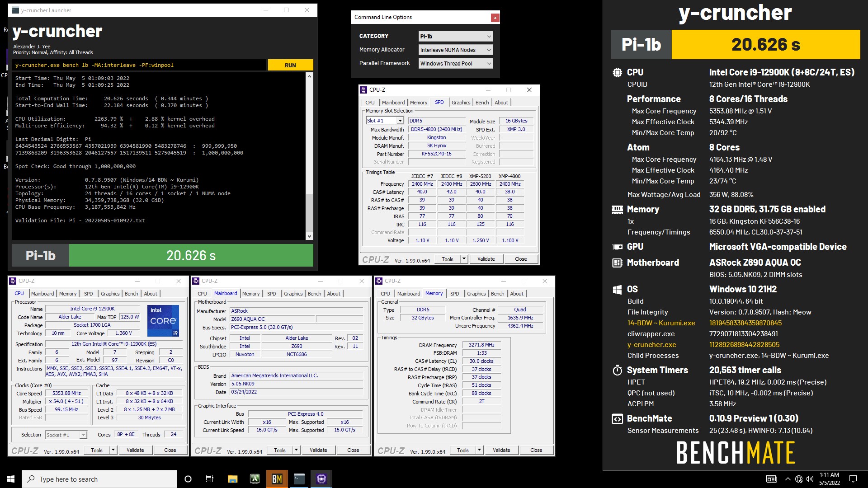This screenshot has width=868, height=488.
Task: Open the notification center icon
Action: [853, 479]
